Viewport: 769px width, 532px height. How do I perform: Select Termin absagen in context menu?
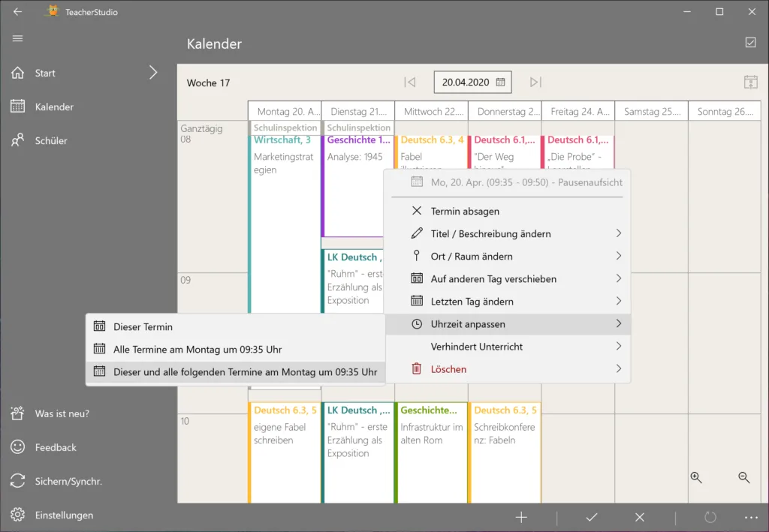tap(508, 211)
